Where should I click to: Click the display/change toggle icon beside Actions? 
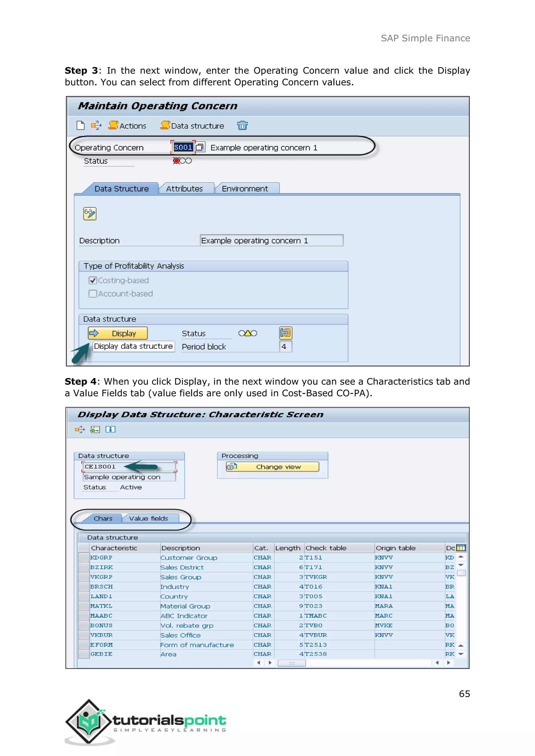tap(96, 126)
